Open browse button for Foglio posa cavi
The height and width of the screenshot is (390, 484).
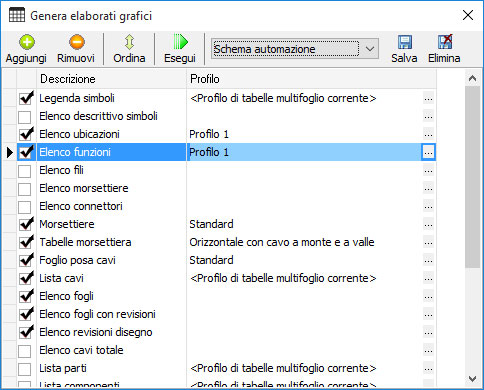(x=428, y=260)
